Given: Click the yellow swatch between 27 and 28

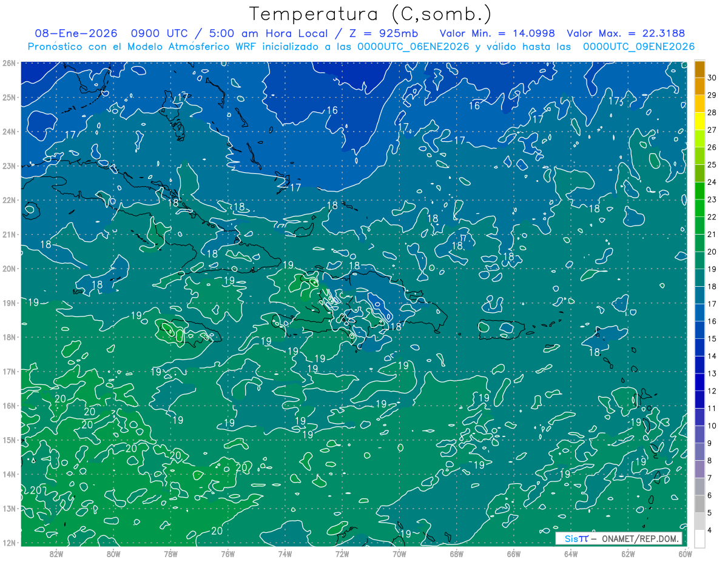Looking at the screenshot, I should pyautogui.click(x=699, y=121).
